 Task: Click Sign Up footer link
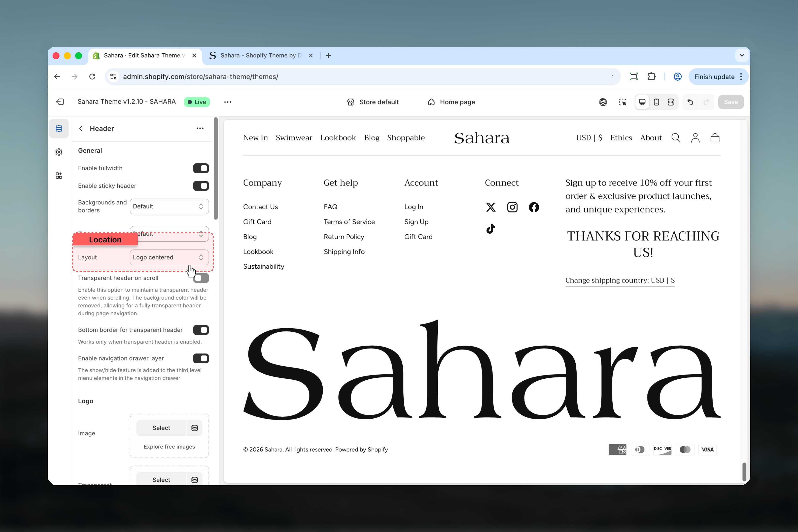pos(416,222)
